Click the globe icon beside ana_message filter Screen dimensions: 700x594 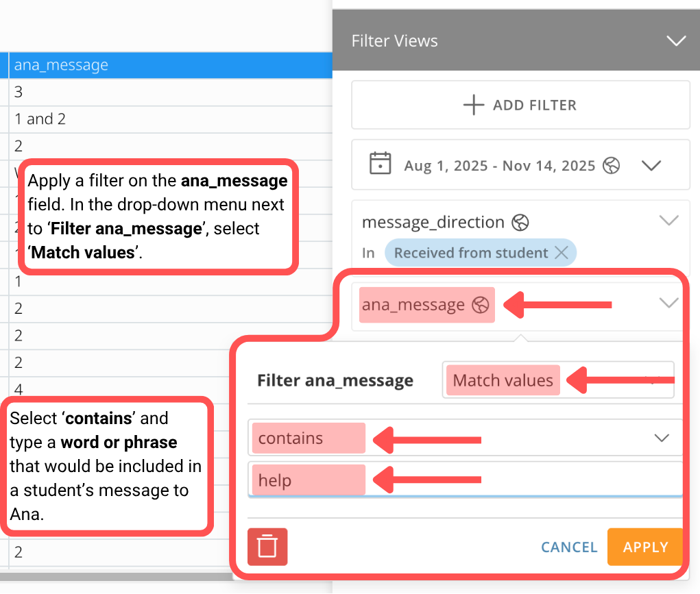tap(481, 305)
